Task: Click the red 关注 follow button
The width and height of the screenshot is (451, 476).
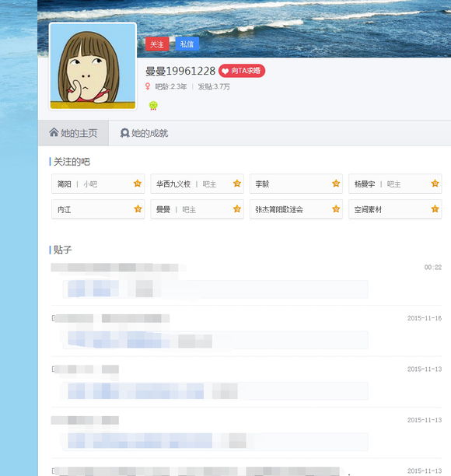Action: click(157, 44)
